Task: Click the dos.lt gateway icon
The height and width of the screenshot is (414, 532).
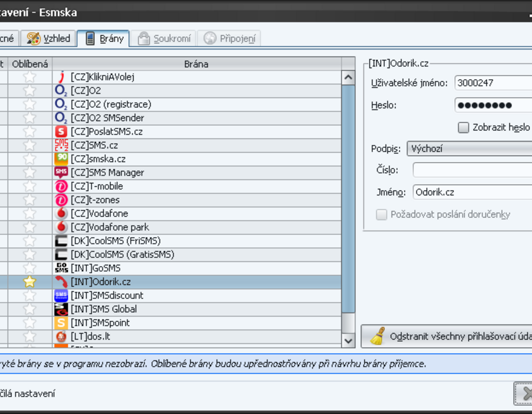Action: [61, 337]
